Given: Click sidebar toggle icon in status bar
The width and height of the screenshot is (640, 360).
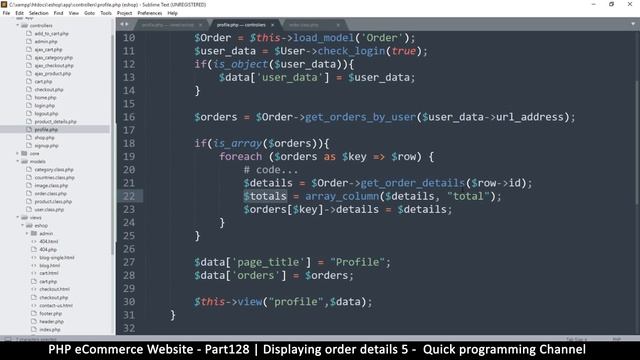Looking at the screenshot, I should (x=7, y=339).
